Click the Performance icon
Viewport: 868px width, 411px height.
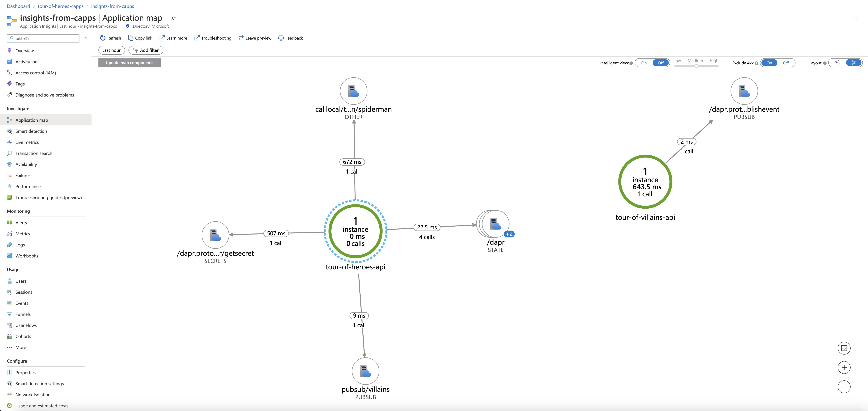click(9, 186)
